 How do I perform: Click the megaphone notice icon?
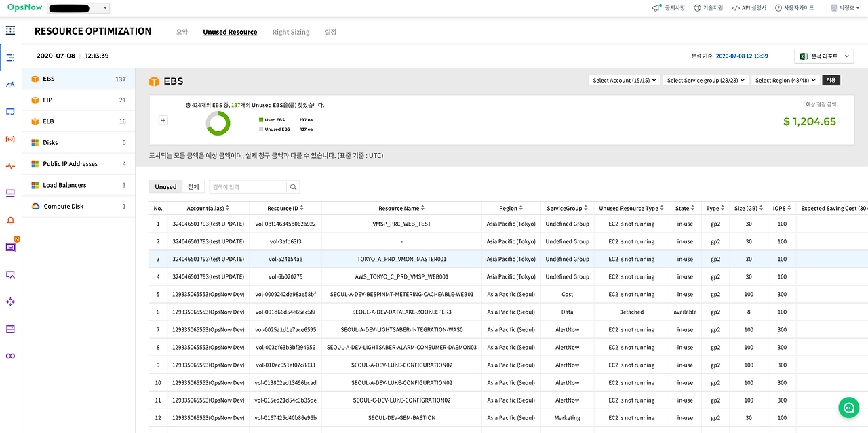[656, 8]
